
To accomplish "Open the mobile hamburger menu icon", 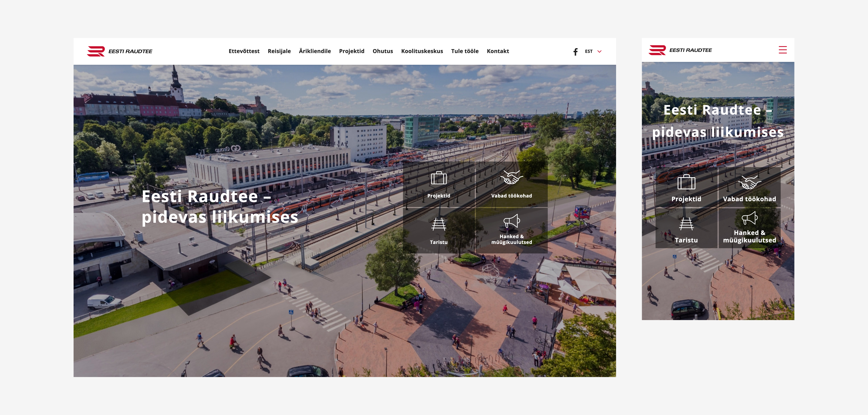I will (782, 50).
